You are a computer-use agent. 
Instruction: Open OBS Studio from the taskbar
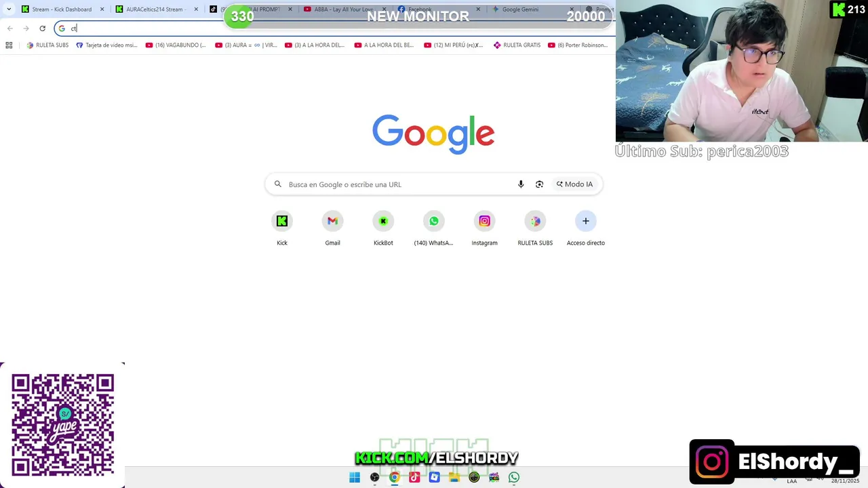pos(374,477)
